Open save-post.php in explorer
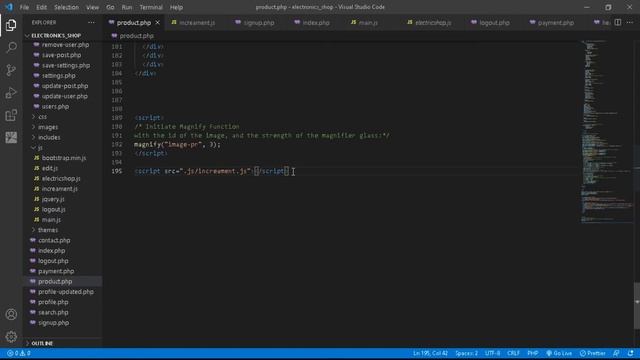 click(x=61, y=55)
